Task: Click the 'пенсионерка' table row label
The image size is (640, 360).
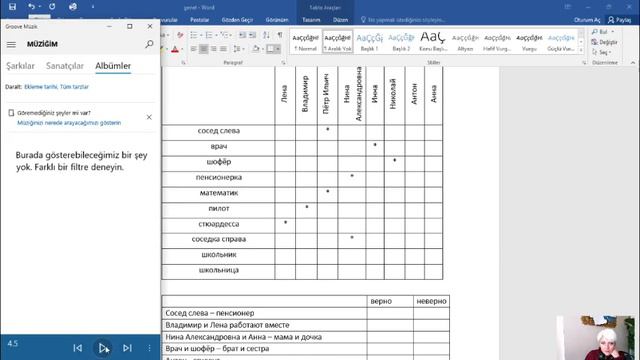Action: (x=219, y=178)
